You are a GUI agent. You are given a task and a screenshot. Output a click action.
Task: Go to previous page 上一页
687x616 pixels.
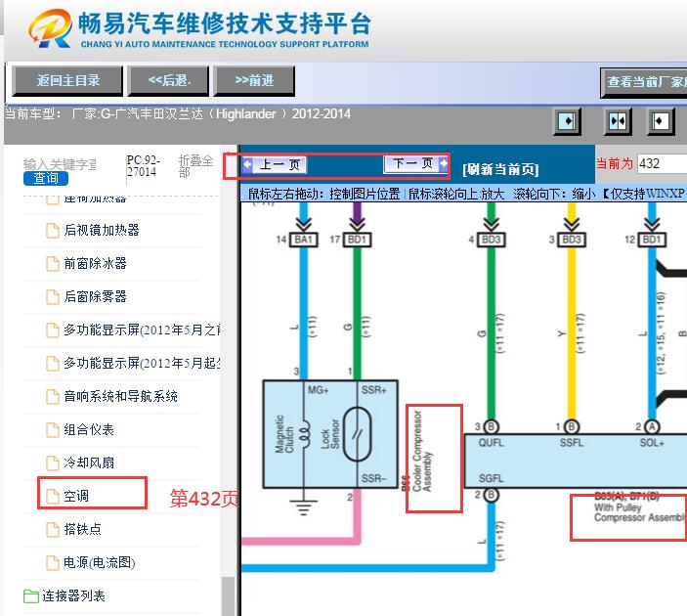pos(275,165)
